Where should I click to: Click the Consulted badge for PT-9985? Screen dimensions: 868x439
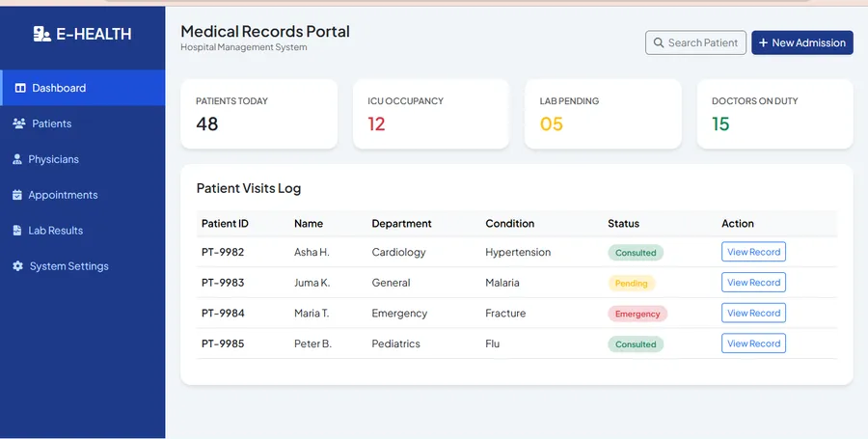tap(636, 343)
